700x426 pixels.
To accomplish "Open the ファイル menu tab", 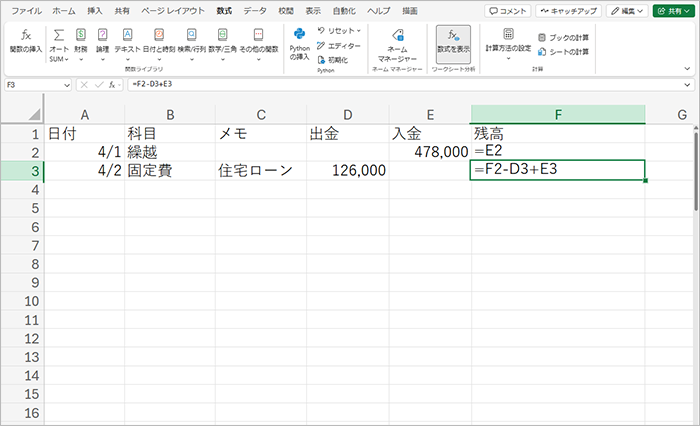I will pos(26,10).
